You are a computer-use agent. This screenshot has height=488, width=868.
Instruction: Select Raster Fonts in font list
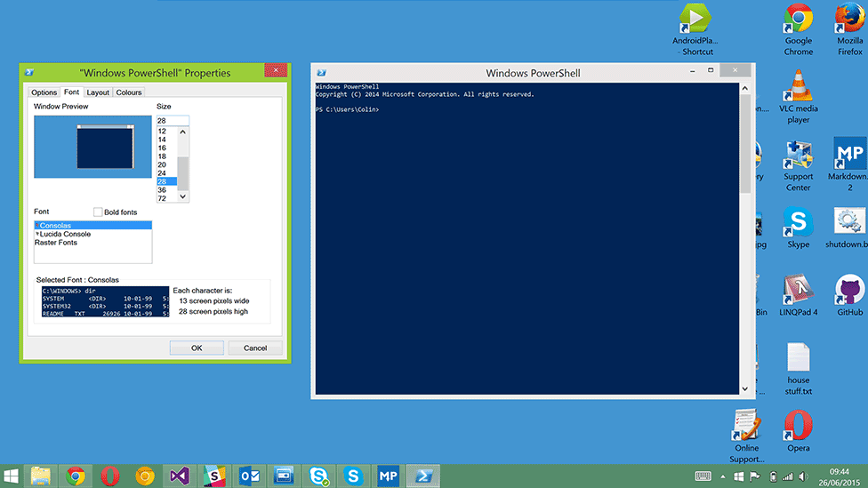[93, 243]
